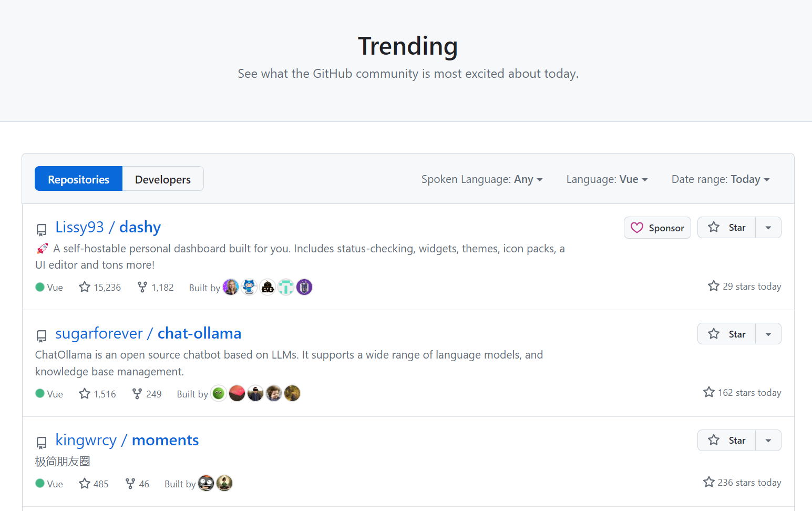Open the Language: Vue dropdown
812x511 pixels.
coord(607,179)
